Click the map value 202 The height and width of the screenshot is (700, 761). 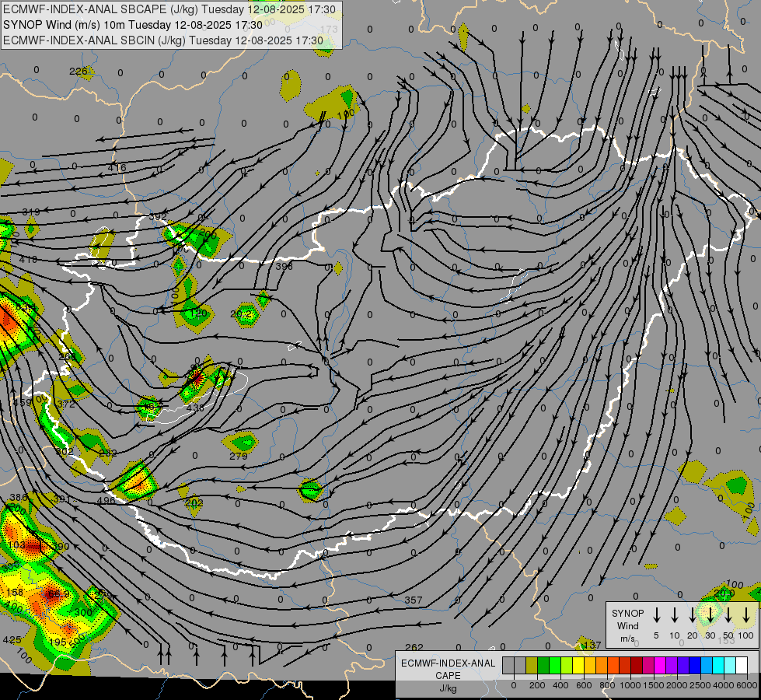[194, 502]
